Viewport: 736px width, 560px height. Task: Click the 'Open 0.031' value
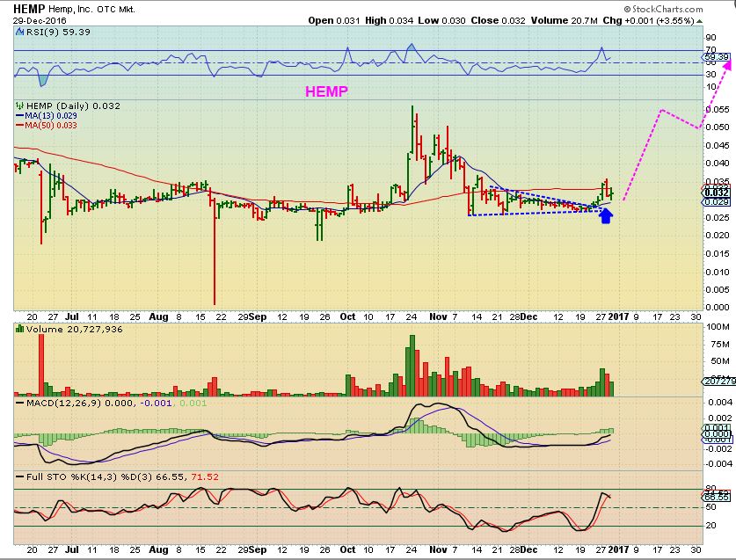coord(334,20)
